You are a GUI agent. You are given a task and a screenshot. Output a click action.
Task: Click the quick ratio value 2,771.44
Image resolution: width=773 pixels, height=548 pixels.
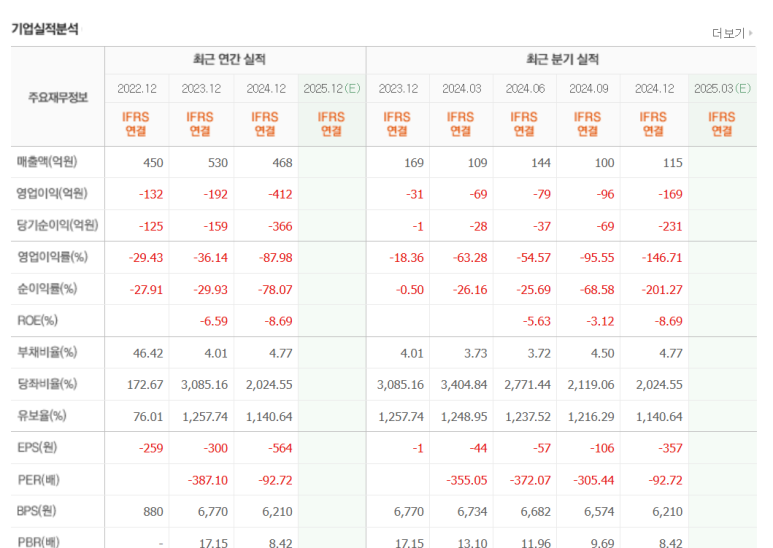pyautogui.click(x=527, y=385)
